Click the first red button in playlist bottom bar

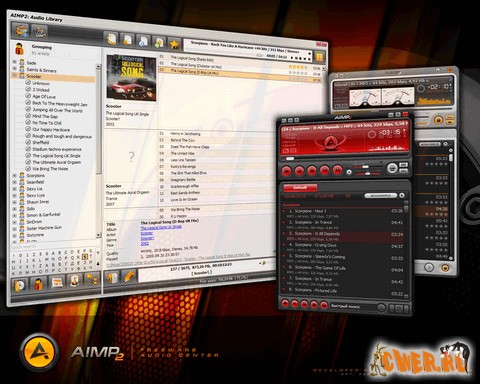tap(285, 304)
